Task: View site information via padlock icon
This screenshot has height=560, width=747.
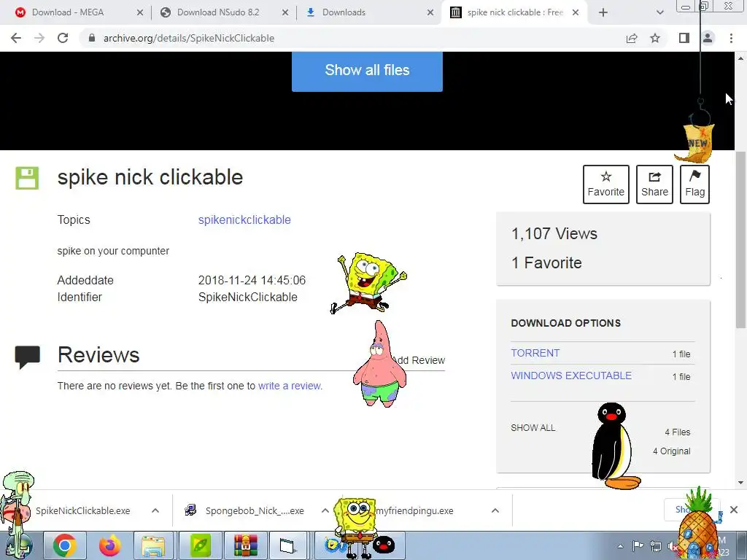Action: click(92, 38)
